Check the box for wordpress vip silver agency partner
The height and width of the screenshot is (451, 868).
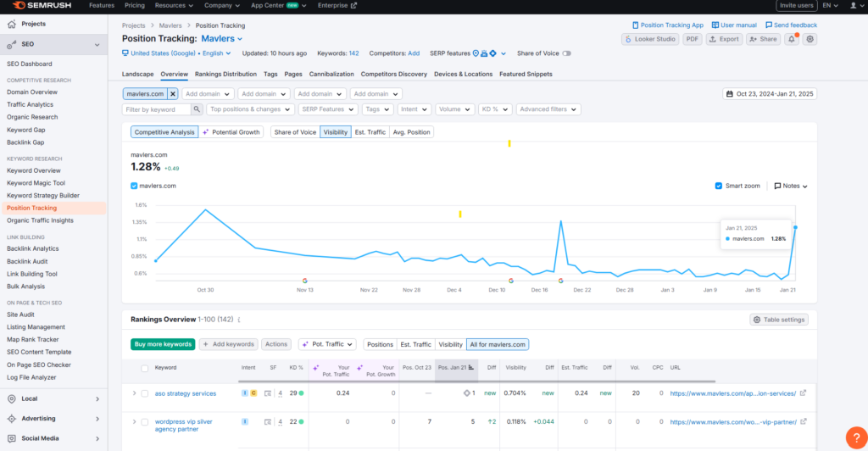pyautogui.click(x=144, y=422)
